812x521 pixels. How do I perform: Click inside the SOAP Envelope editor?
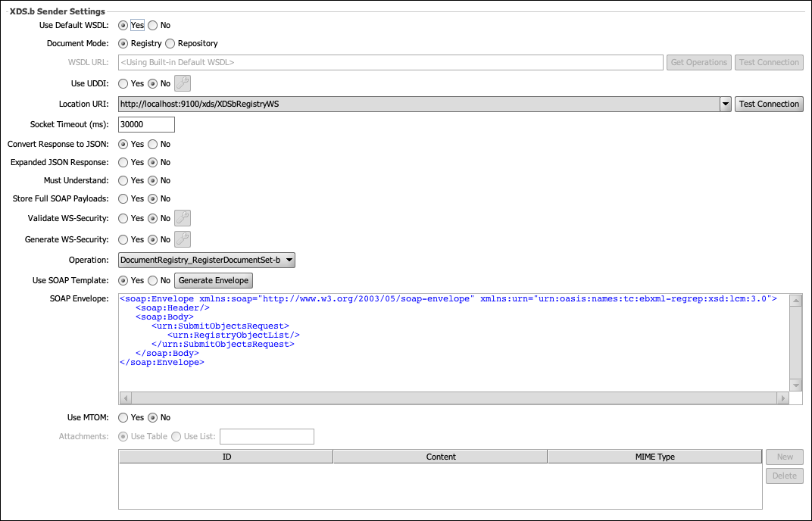pos(454,342)
